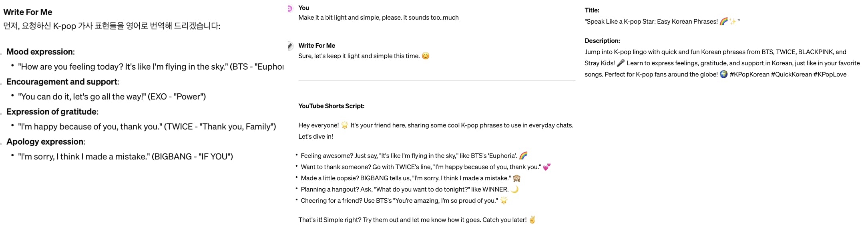Open the #KPopKorean hashtag

click(749, 74)
